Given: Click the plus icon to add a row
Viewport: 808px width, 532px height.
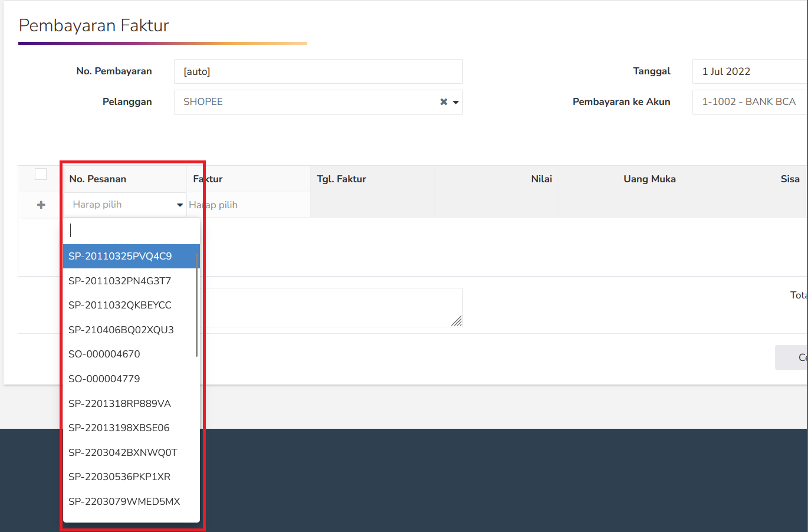Looking at the screenshot, I should click(41, 205).
